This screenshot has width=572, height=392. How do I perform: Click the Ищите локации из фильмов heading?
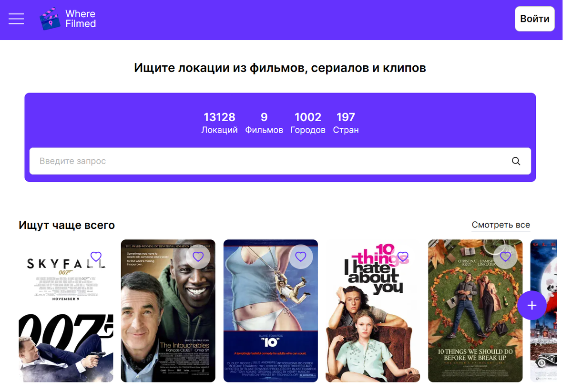[280, 68]
